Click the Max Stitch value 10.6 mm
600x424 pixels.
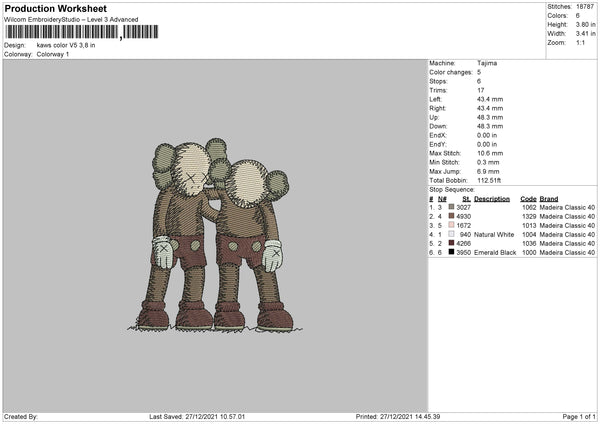[x=490, y=153]
